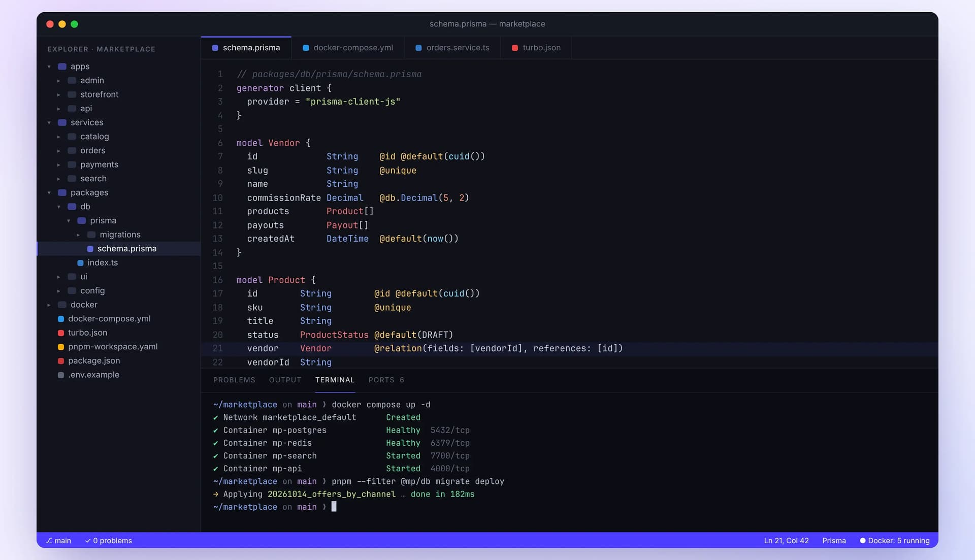
Task: Switch to the OUTPUT panel tab
Action: click(285, 380)
